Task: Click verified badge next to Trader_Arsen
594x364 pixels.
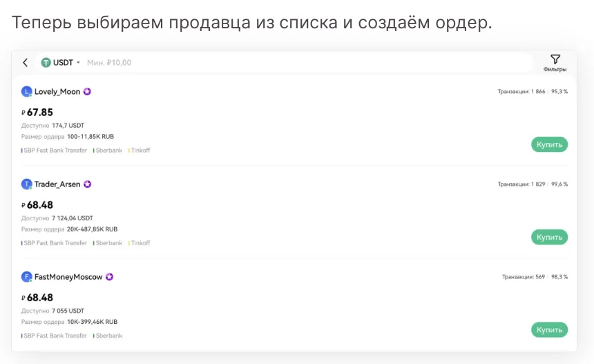Action: pyautogui.click(x=88, y=184)
